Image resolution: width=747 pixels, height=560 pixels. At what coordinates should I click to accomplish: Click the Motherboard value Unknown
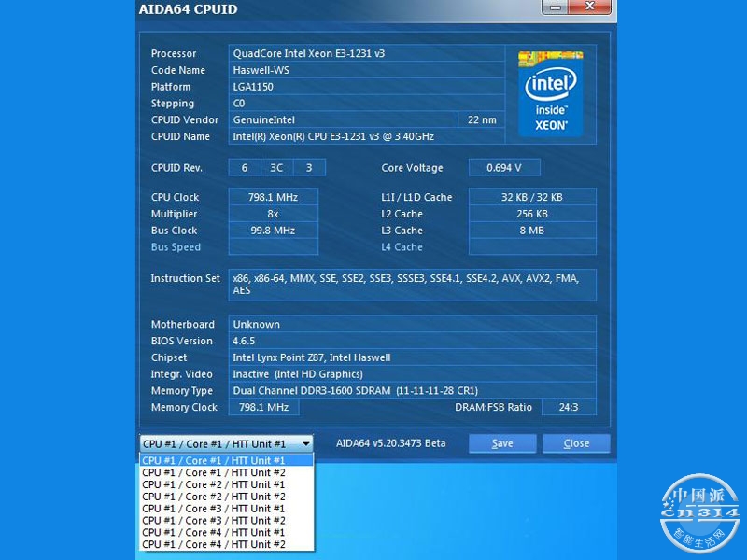pyautogui.click(x=412, y=324)
